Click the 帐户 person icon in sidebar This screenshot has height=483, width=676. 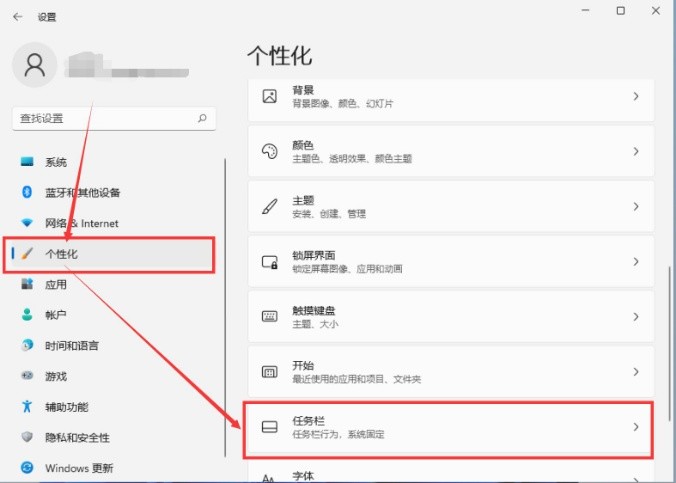click(x=27, y=314)
